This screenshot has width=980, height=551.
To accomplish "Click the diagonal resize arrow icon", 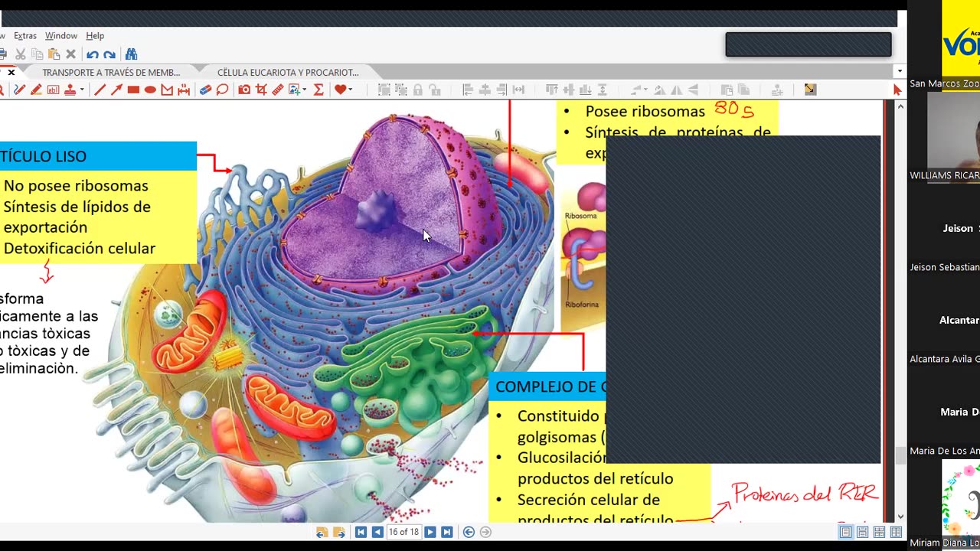I will [x=810, y=90].
